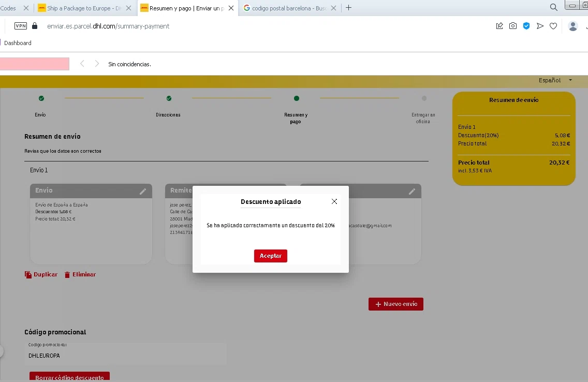The width and height of the screenshot is (588, 382).
Task: Edit the recipient card pencil icon
Action: 411,191
